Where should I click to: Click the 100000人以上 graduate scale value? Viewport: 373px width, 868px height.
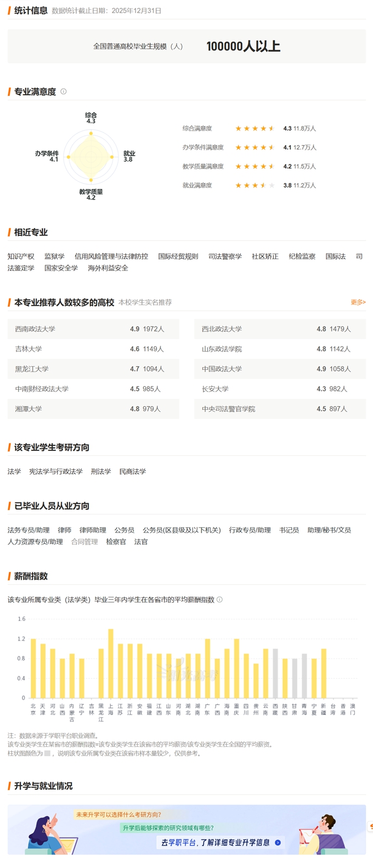pos(243,47)
